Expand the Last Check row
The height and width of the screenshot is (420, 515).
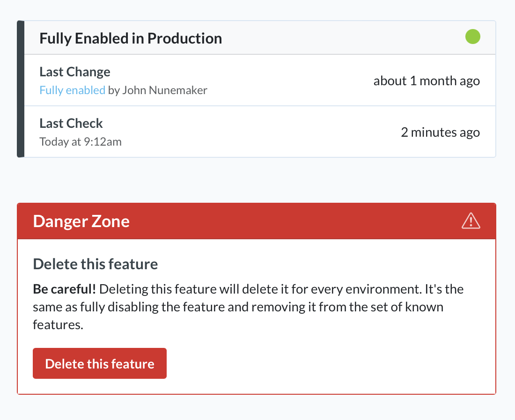(257, 131)
